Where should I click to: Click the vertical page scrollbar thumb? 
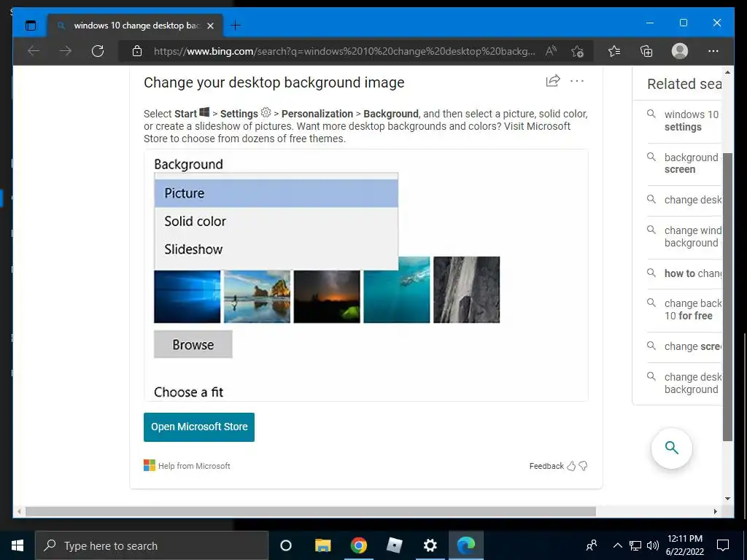(x=727, y=297)
